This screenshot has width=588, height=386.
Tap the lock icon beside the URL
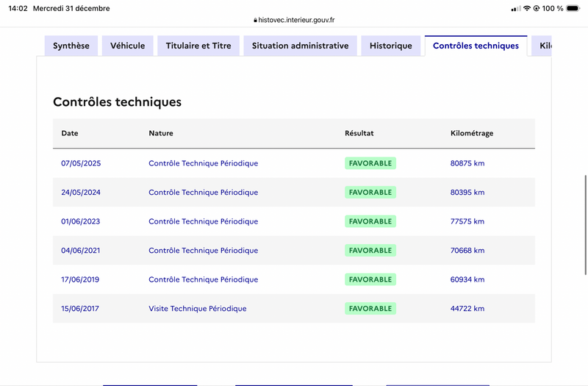[x=255, y=21]
